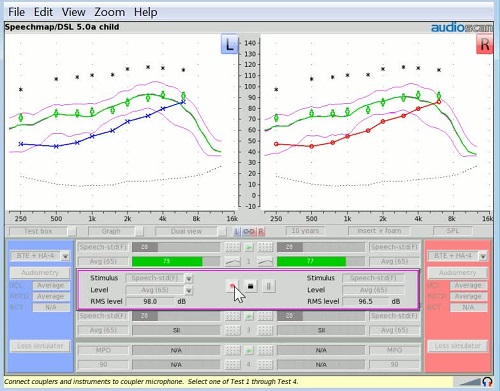
Task: Click the red R ear badge on right graph
Action: point(484,44)
